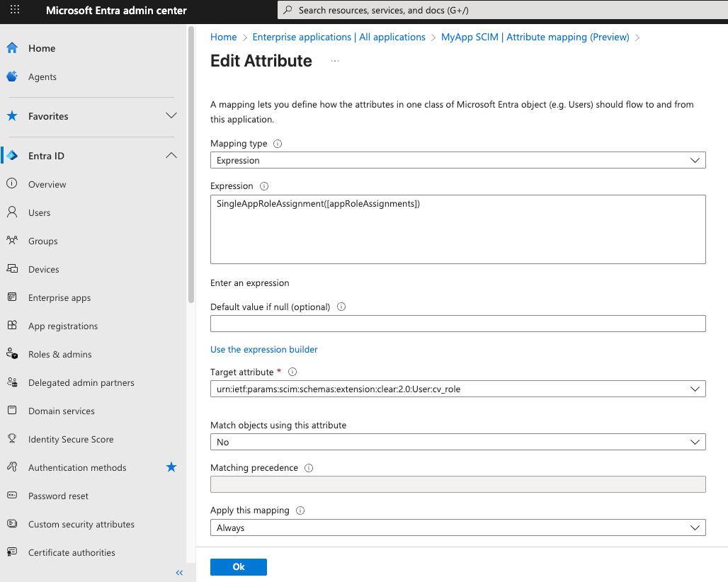Click info icon beside Default value if null
The height and width of the screenshot is (582, 728).
coord(341,307)
